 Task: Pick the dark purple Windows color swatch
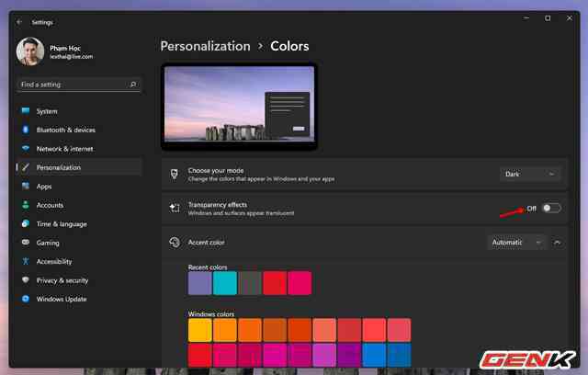point(349,355)
